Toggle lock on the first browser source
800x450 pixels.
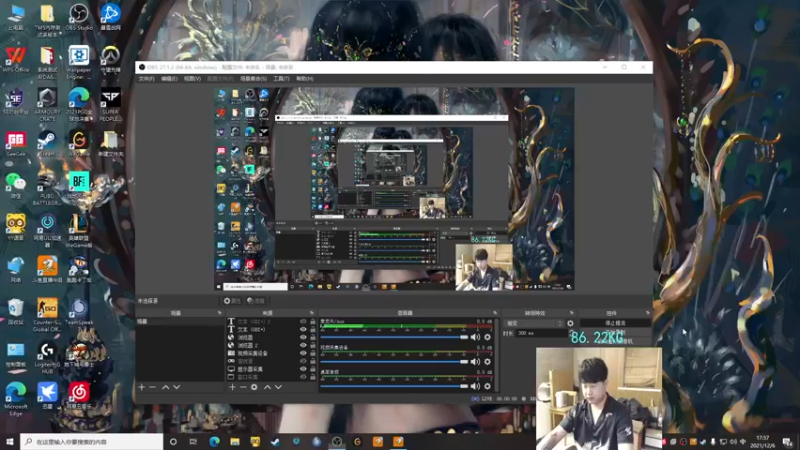pos(313,337)
